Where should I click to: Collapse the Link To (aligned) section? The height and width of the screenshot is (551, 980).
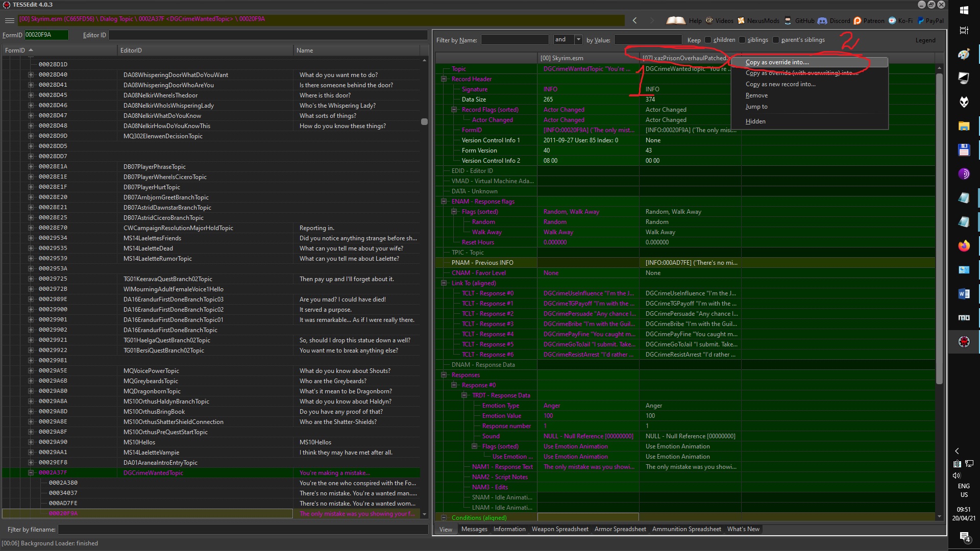[444, 283]
